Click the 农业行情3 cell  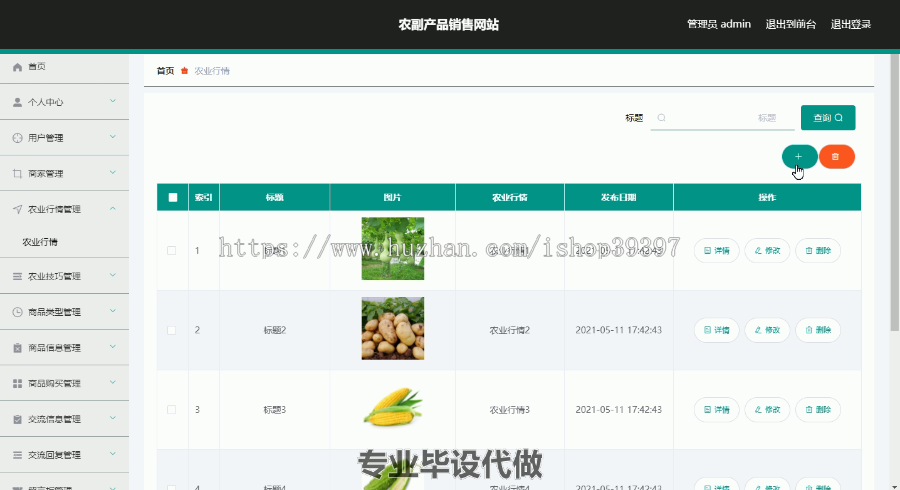coord(510,410)
